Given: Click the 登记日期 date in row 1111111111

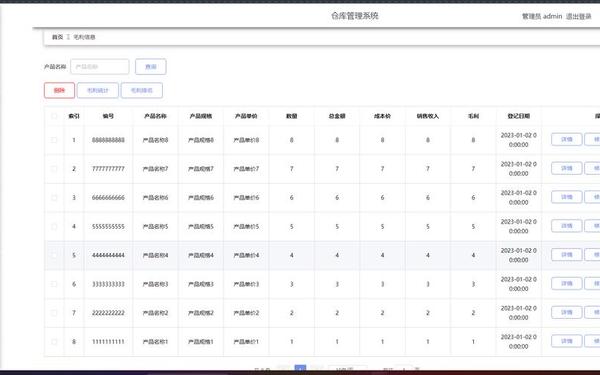Looking at the screenshot, I should click(x=518, y=342).
